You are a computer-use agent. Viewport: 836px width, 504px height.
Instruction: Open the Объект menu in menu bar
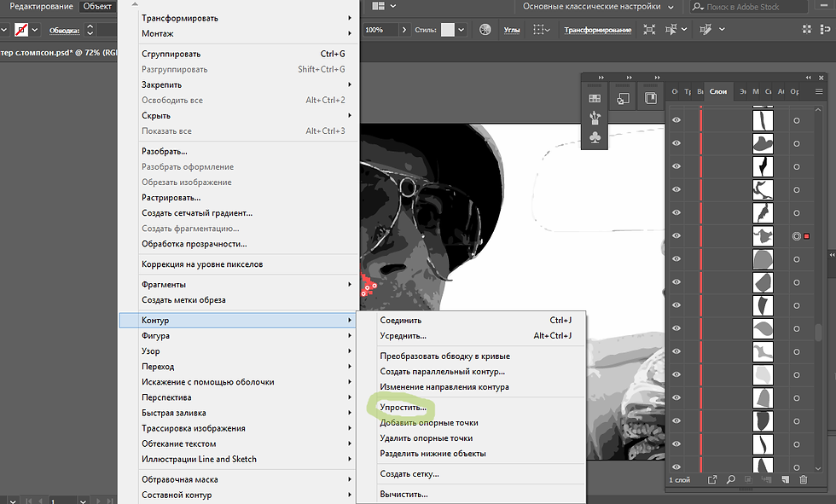(x=97, y=6)
